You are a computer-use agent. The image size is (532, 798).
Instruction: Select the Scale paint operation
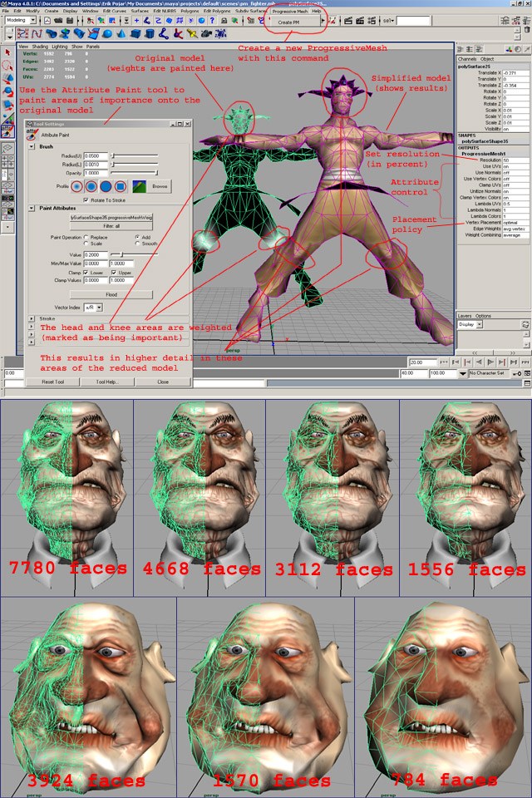(86, 244)
